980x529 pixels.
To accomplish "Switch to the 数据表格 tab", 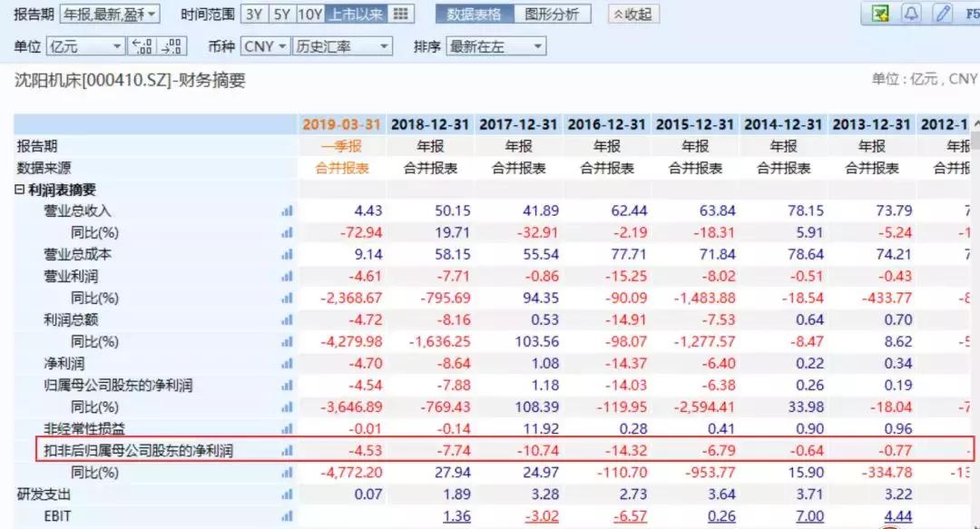I will tap(474, 14).
